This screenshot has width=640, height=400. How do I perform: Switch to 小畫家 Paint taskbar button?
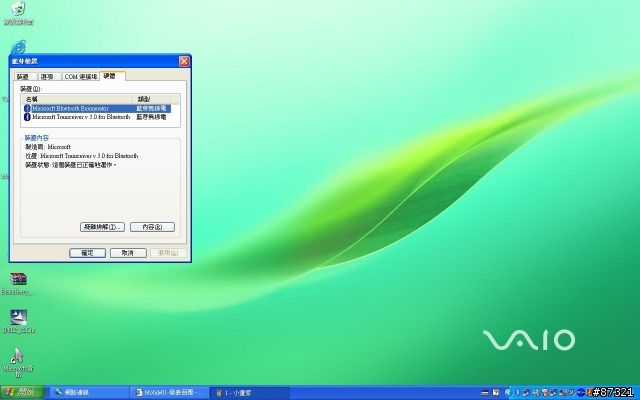(x=250, y=393)
